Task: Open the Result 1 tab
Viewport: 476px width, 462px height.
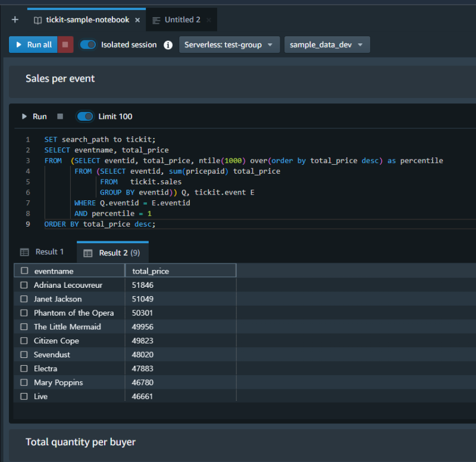Action: coord(49,252)
